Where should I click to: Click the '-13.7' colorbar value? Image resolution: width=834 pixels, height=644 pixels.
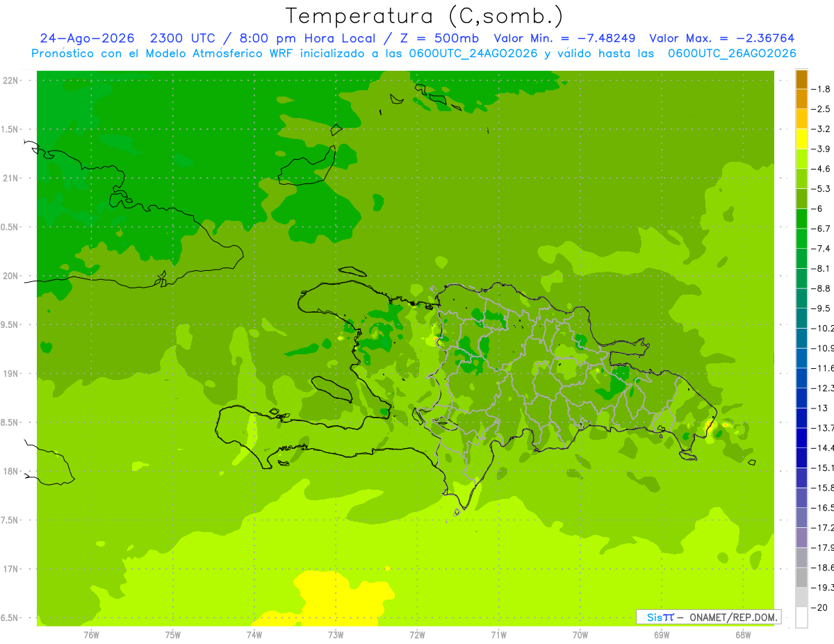[822, 428]
